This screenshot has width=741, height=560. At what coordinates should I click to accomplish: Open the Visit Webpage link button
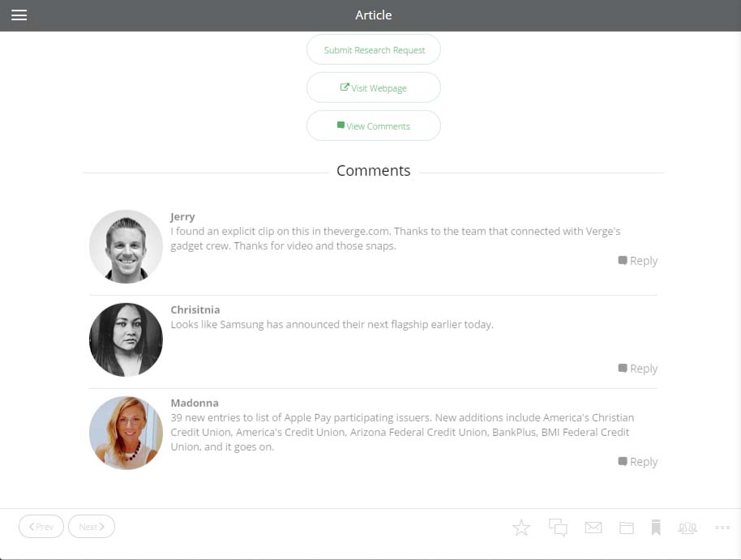tap(373, 88)
